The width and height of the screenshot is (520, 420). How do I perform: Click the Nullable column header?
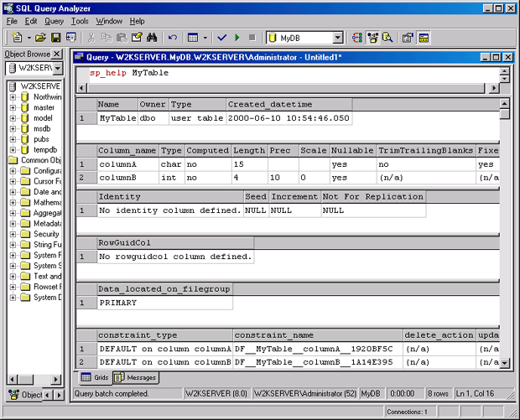point(353,151)
